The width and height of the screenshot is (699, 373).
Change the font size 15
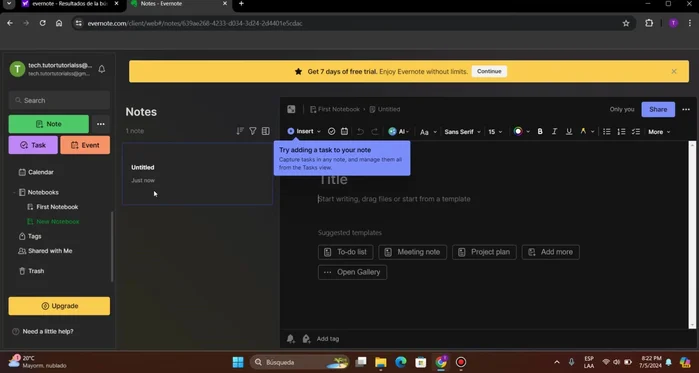point(495,132)
